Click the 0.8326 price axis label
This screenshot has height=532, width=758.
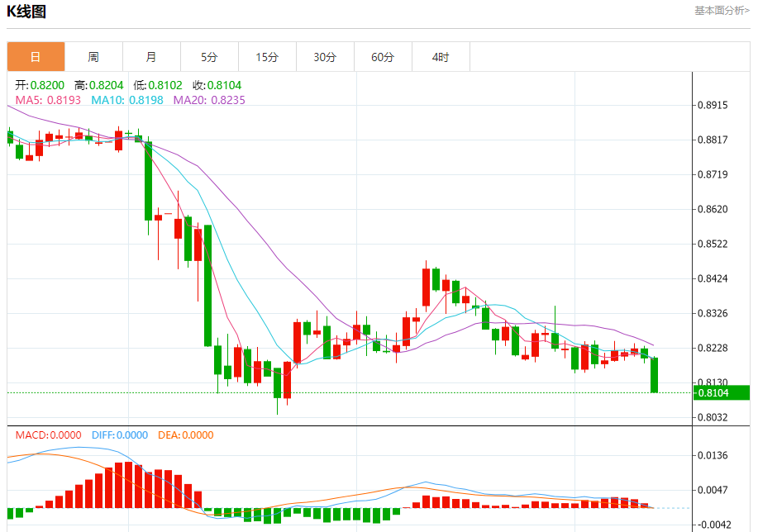coord(713,314)
